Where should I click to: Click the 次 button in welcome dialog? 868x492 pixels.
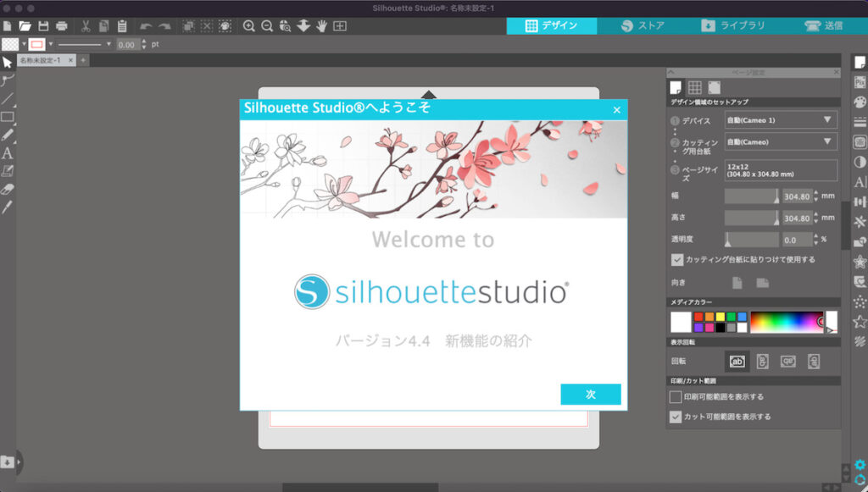(x=590, y=395)
